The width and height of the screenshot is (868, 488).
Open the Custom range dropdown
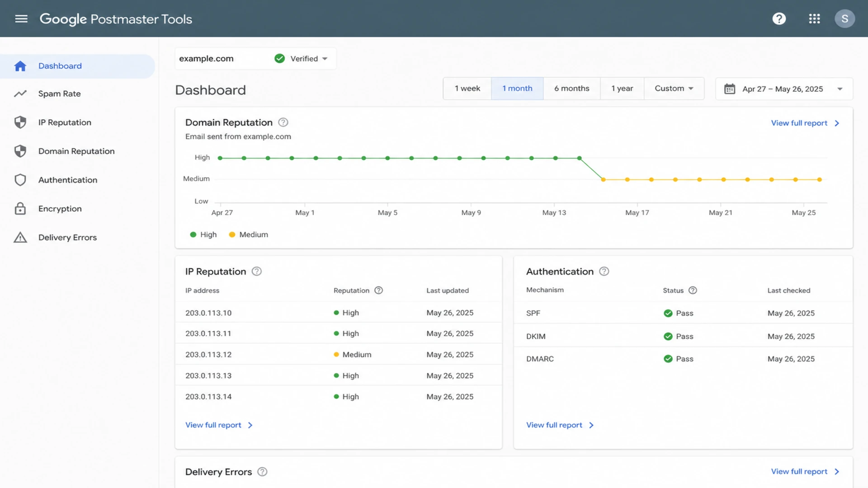(x=674, y=89)
